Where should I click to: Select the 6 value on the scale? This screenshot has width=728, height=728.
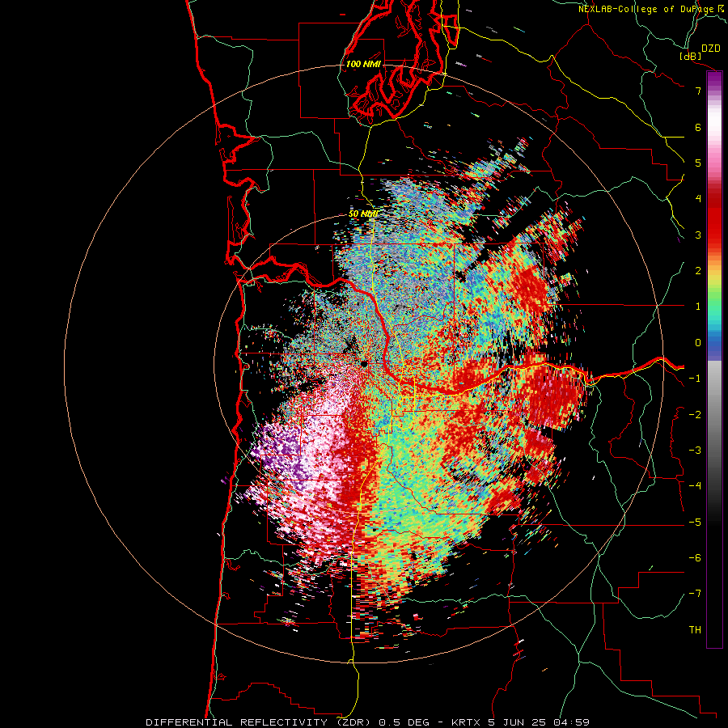(698, 127)
